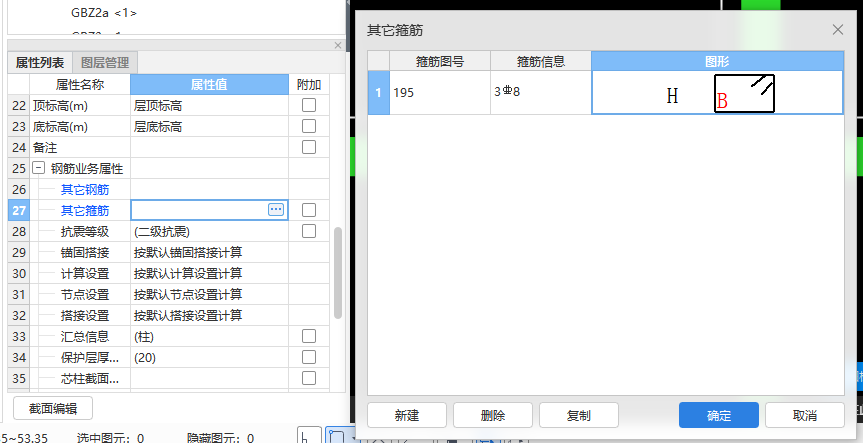Click the 其它箍筋 property link

tap(85, 211)
